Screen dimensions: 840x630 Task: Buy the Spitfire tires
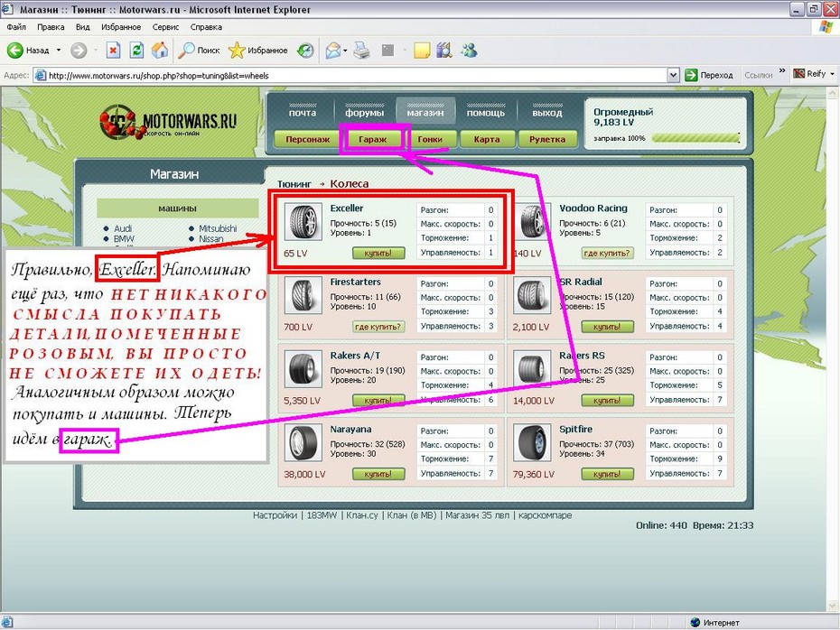[607, 474]
